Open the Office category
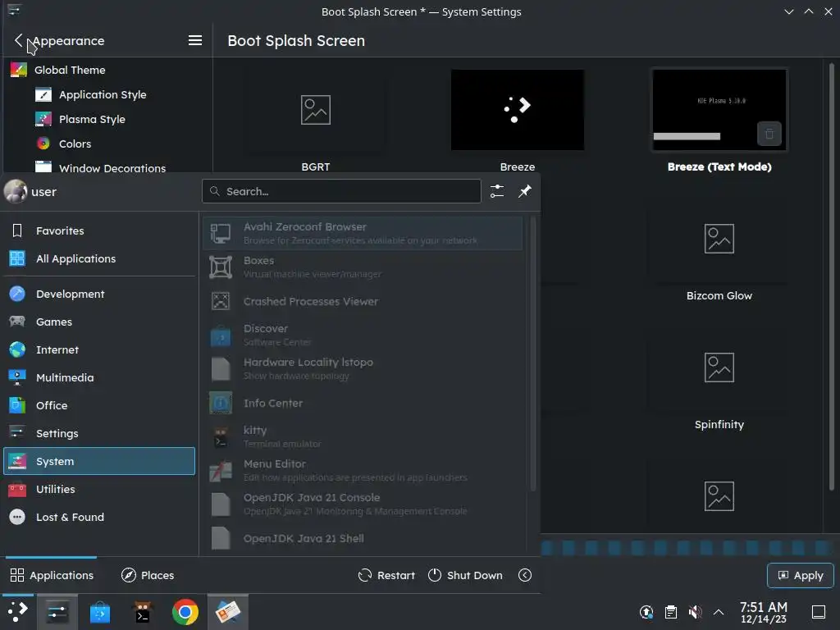The image size is (840, 630). click(99, 405)
